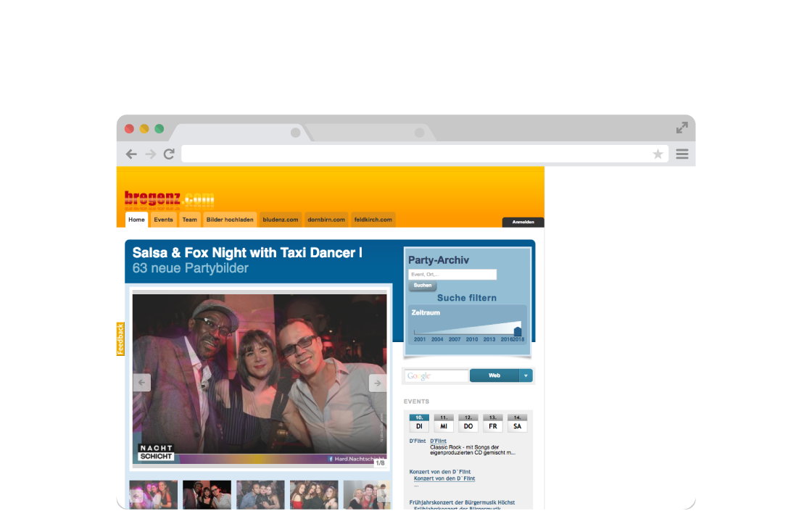
Task: Show next photo in the slideshow
Action: [378, 383]
